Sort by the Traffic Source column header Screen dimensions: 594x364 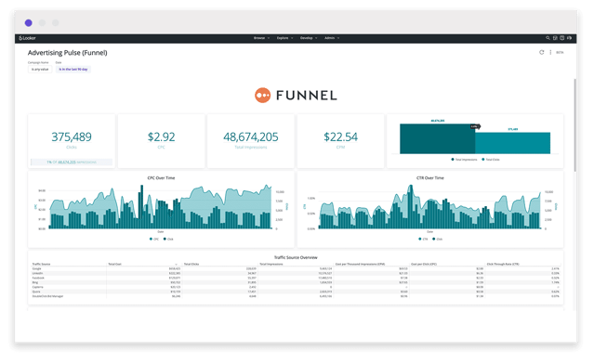tap(41, 264)
